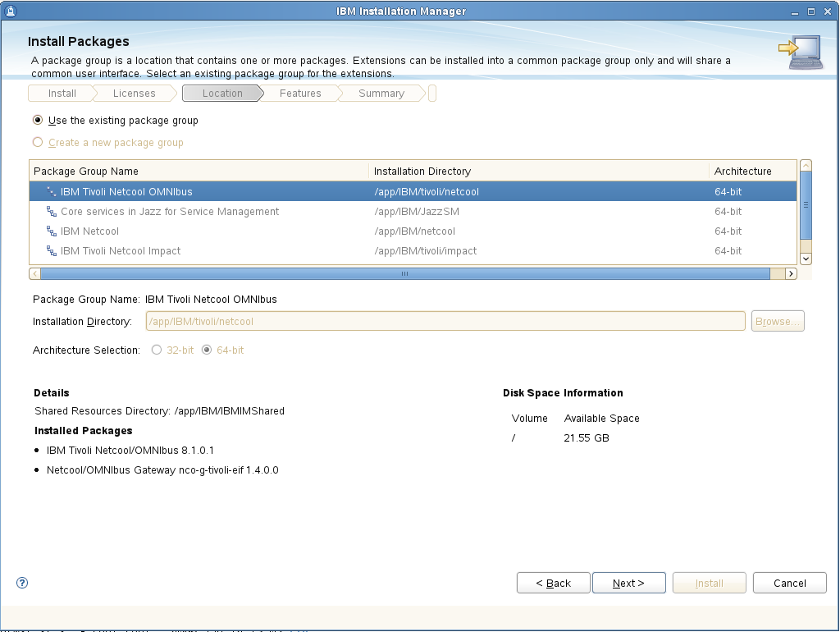Select the IBM Tivoli Netcool OMNIbus row
This screenshot has width=840, height=632.
pyautogui.click(x=413, y=191)
